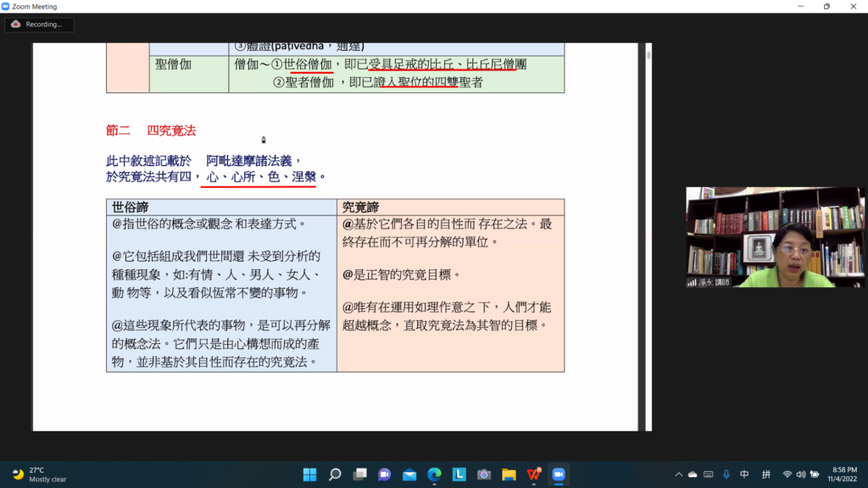Open Task View from taskbar
The height and width of the screenshot is (488, 868).
pos(359,474)
